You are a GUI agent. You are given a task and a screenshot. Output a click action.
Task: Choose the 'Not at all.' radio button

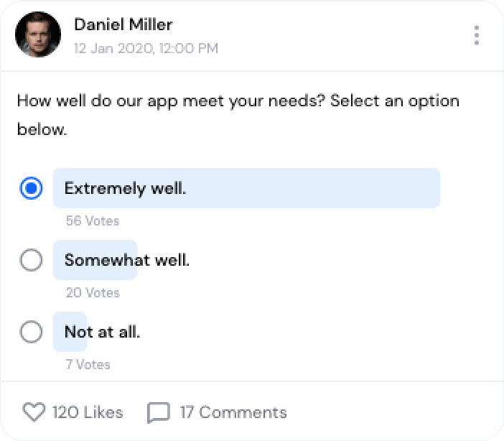pyautogui.click(x=31, y=332)
